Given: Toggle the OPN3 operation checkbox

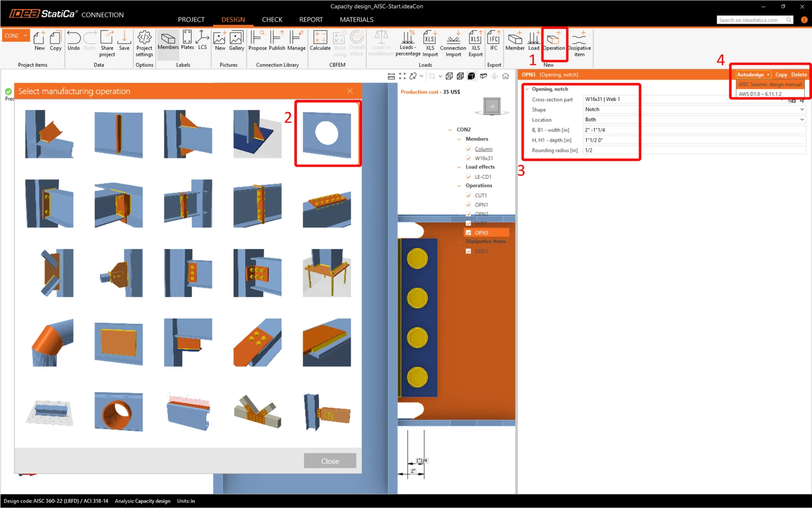Looking at the screenshot, I should 468,233.
